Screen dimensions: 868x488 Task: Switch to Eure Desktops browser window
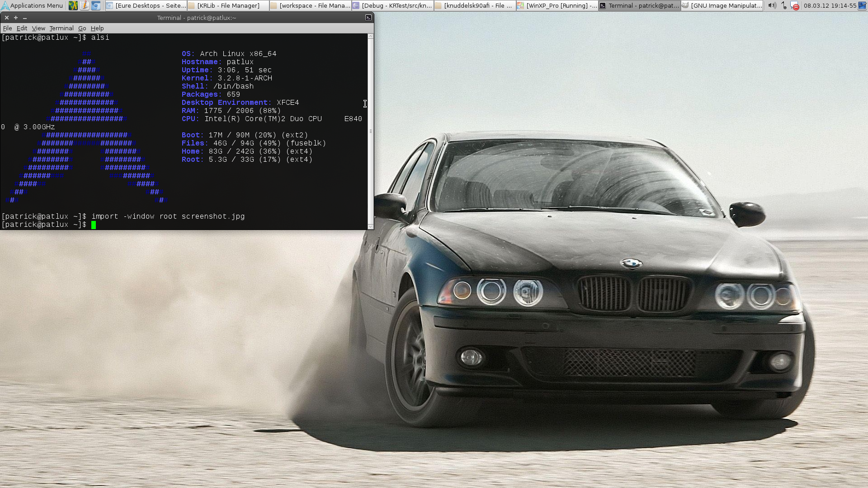pos(146,5)
